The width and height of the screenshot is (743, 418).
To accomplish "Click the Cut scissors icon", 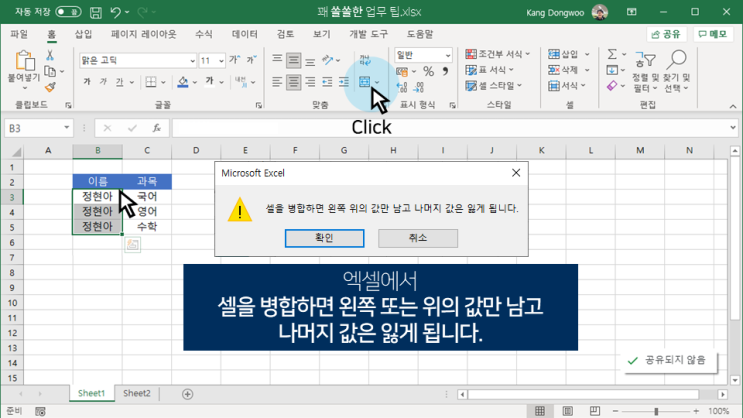I will pos(50,55).
